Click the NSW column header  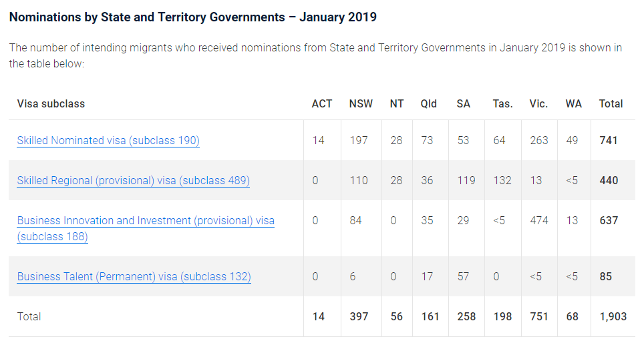pyautogui.click(x=361, y=104)
